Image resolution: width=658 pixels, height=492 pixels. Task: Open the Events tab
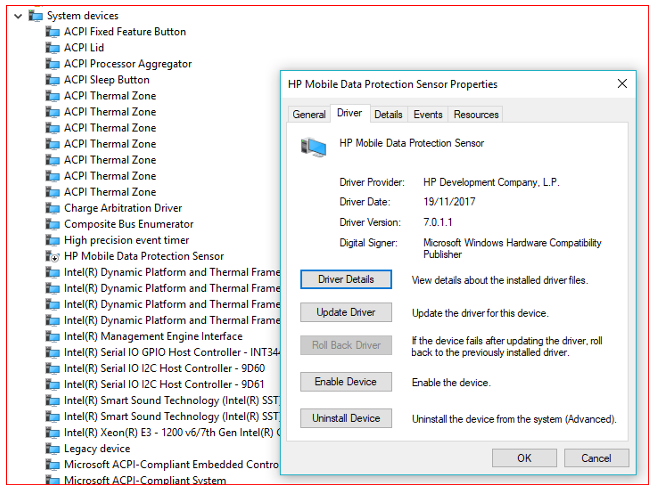[x=428, y=115]
